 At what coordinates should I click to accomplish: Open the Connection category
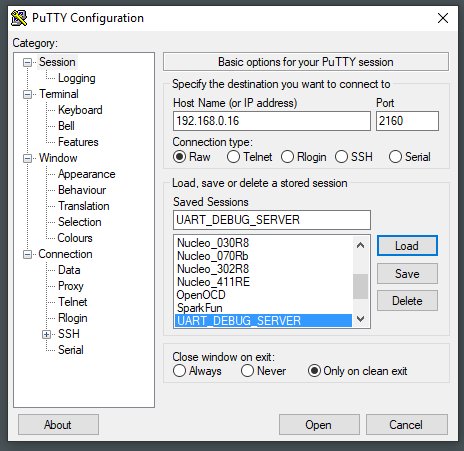click(x=65, y=254)
